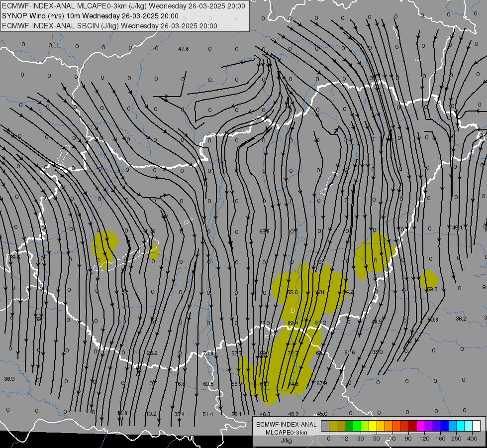Viewport: 487px width, 448px height.
Task: Click legend tick value 30
Action: (360, 439)
